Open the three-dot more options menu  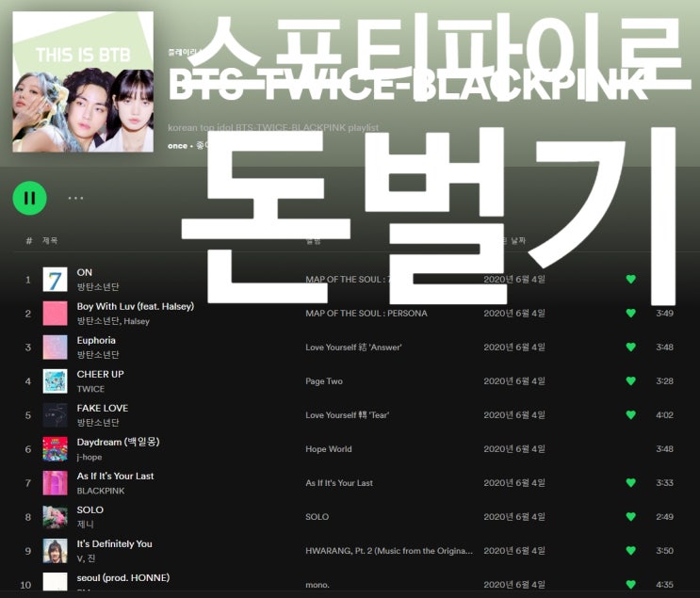[75, 198]
